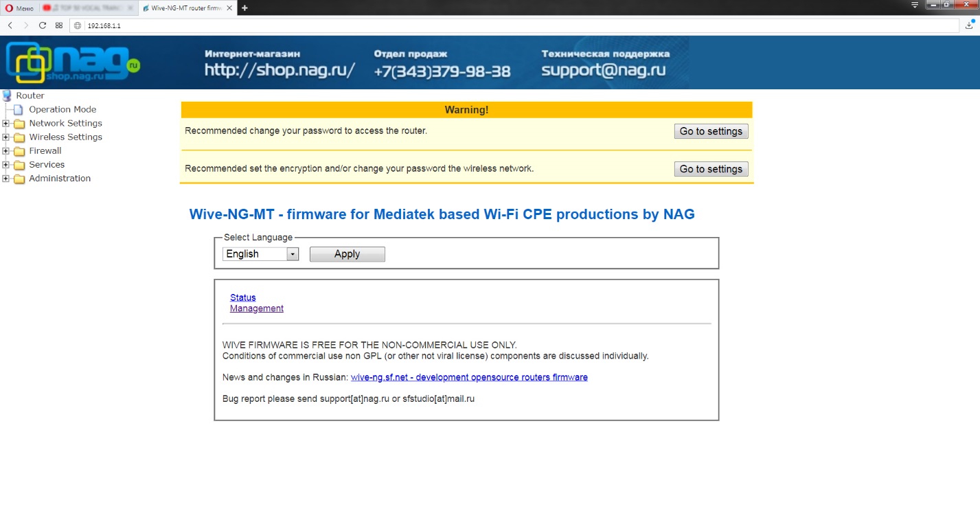980x531 pixels.
Task: Close the Wive-NG-MT router tab
Action: tap(231, 8)
